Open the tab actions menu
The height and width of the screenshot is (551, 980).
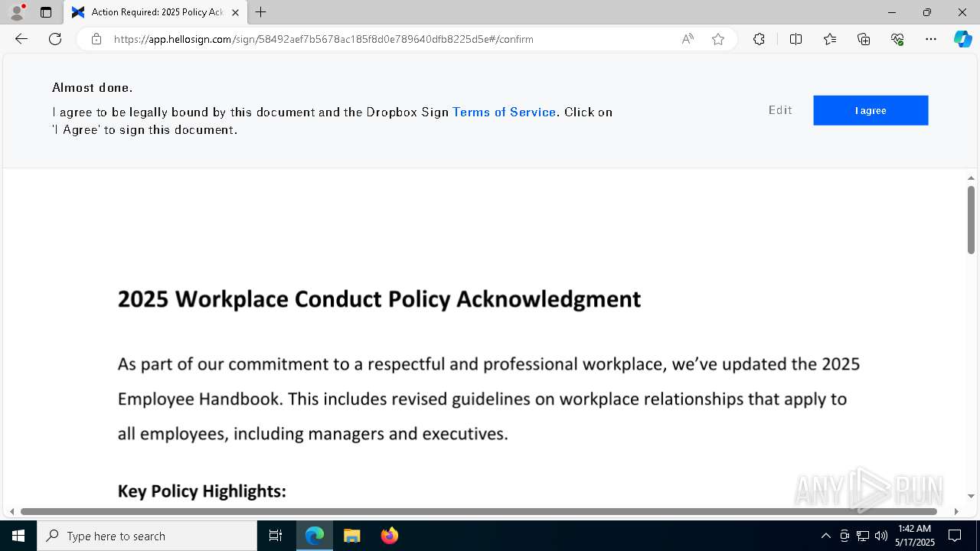pos(46,12)
